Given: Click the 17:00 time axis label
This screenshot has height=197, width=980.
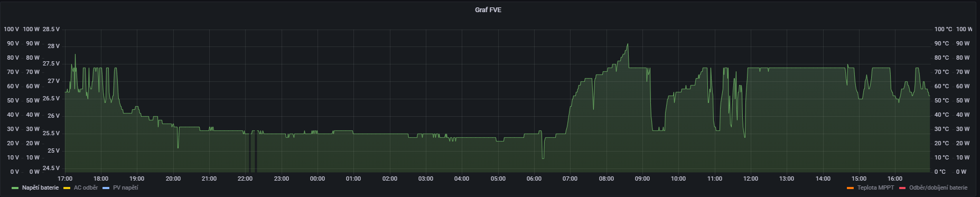Looking at the screenshot, I should [x=64, y=179].
